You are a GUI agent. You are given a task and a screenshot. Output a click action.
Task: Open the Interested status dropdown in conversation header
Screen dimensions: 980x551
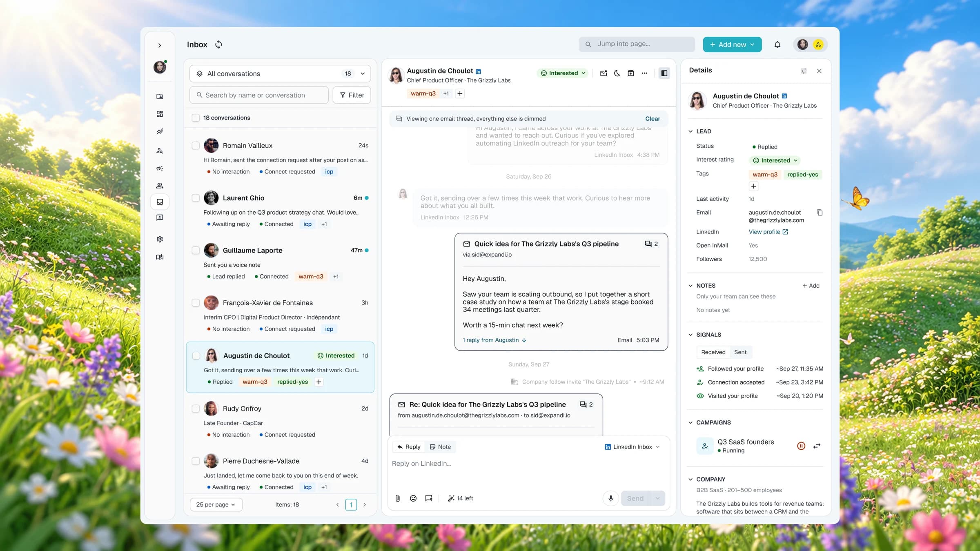[563, 73]
